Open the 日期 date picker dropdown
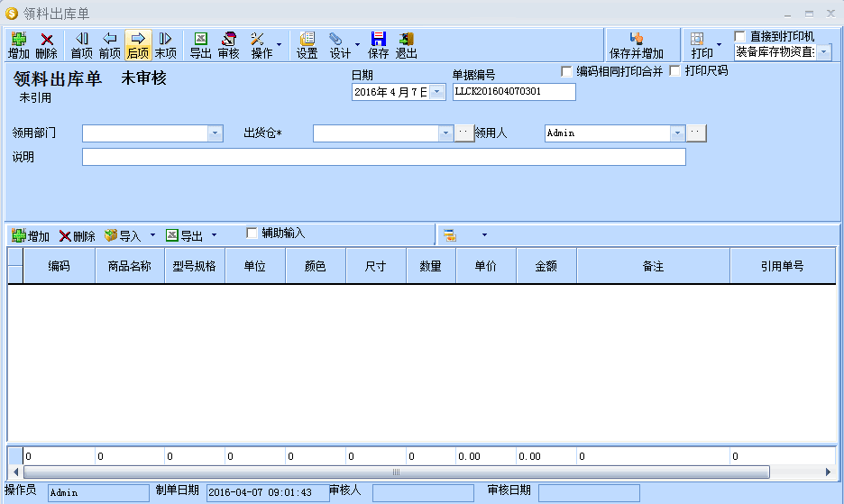The image size is (844, 504). (x=437, y=92)
